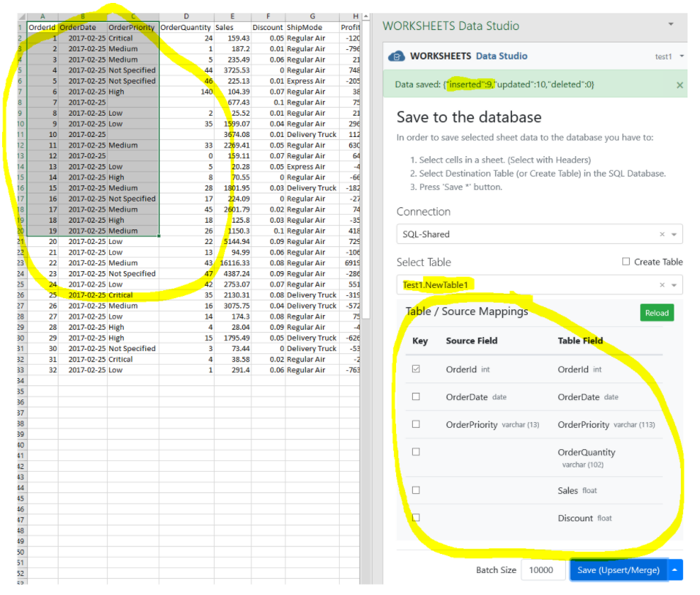
Task: Select the OrderId header cell in the sheet
Action: (x=42, y=27)
